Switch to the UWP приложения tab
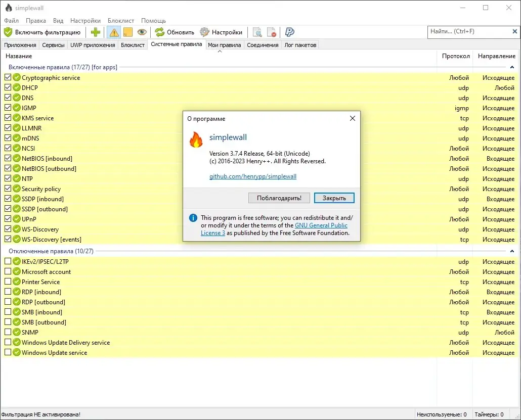 click(93, 45)
